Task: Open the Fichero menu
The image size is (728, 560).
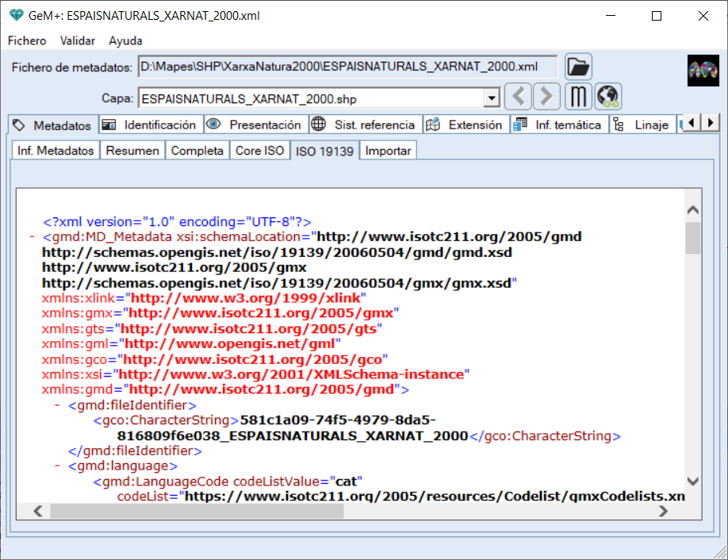Action: 27,40
